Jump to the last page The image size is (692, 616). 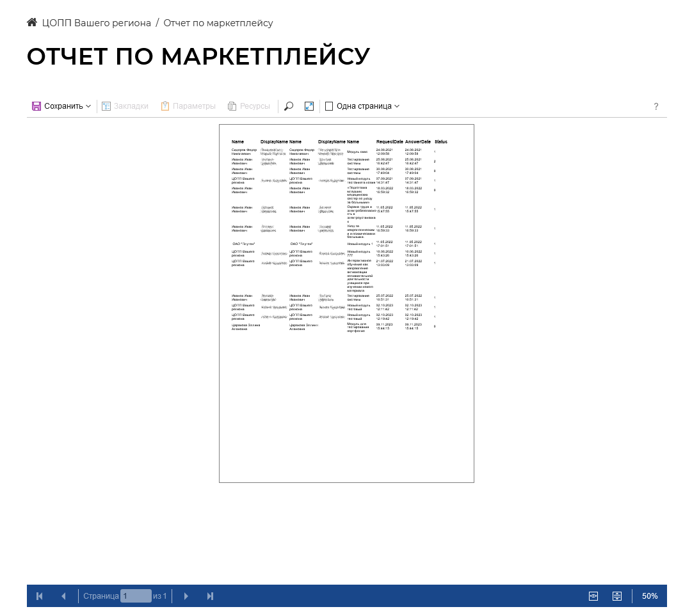point(210,596)
